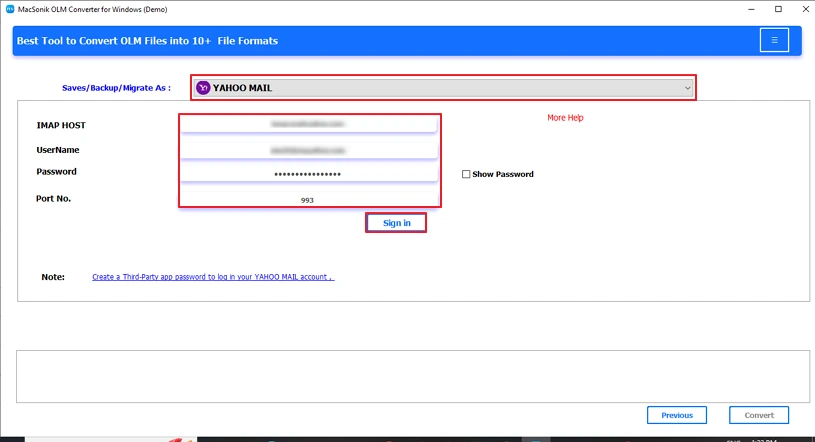Click the UserName input field
815x442 pixels.
308,149
